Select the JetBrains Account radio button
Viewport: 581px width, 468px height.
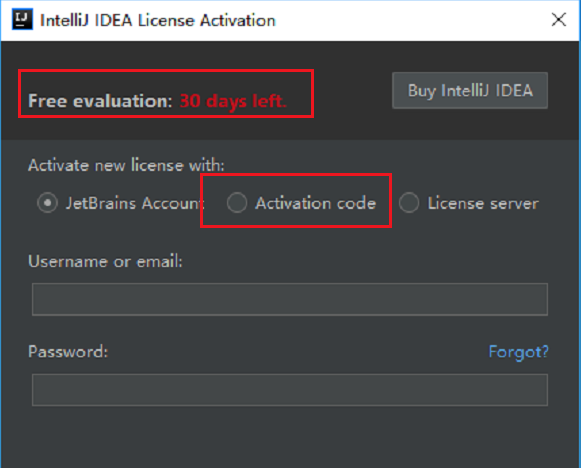(47, 203)
